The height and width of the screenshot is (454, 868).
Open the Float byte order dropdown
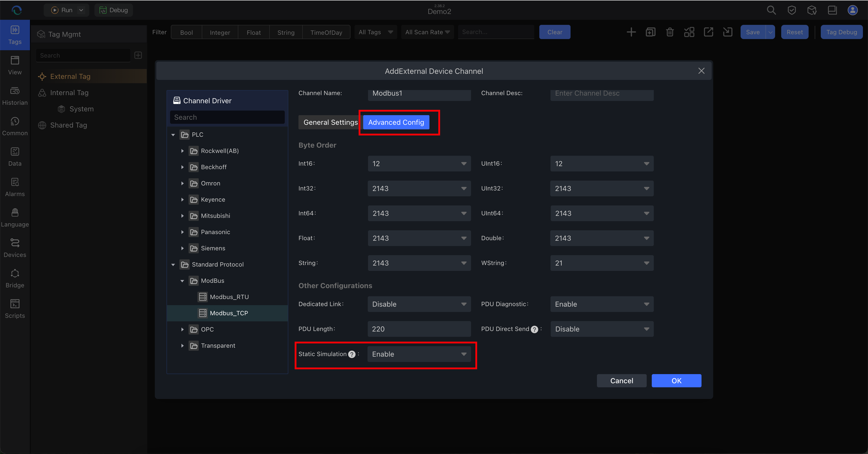[419, 238]
